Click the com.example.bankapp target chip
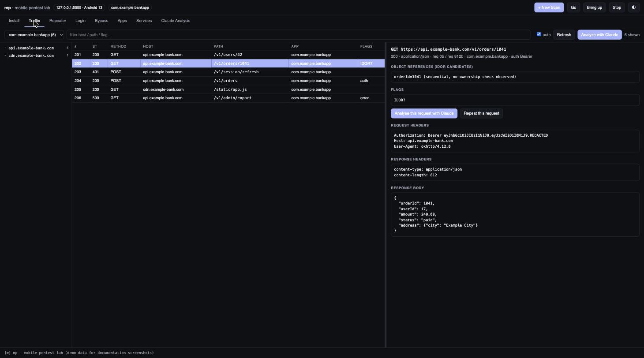The height and width of the screenshot is (358, 644). click(130, 7)
